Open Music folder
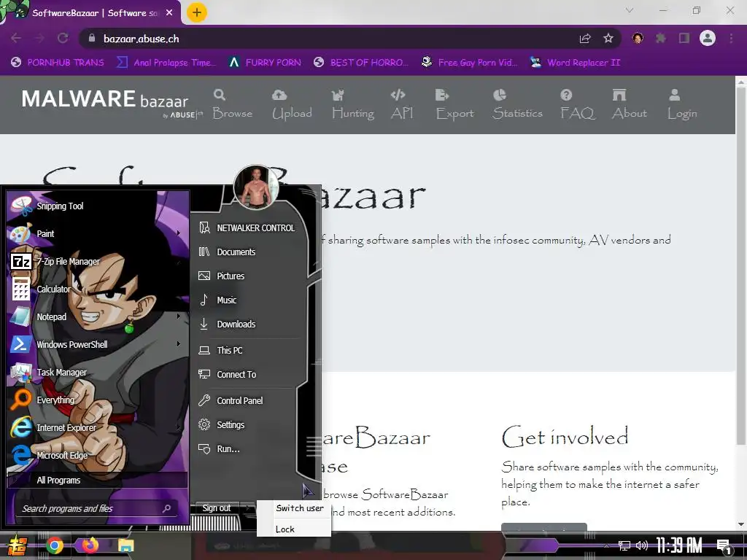The width and height of the screenshot is (747, 560). 248,300
